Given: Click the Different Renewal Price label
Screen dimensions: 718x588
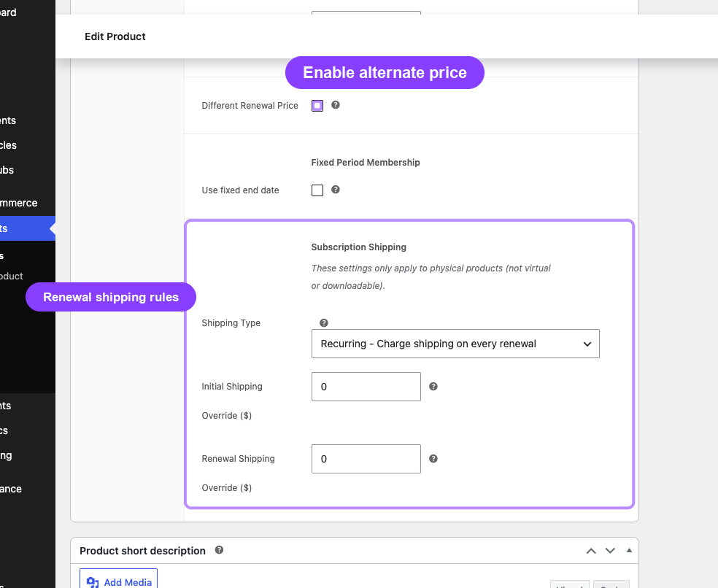Looking at the screenshot, I should [250, 105].
